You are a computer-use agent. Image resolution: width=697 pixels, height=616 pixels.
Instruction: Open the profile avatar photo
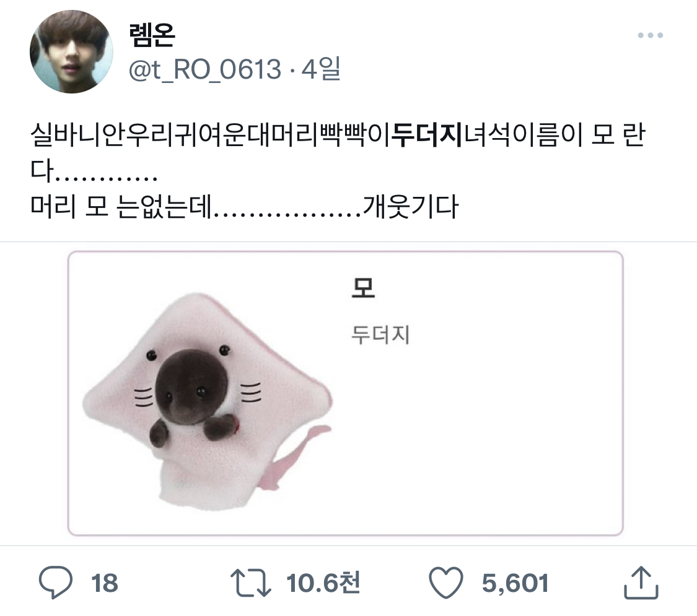pyautogui.click(x=71, y=51)
